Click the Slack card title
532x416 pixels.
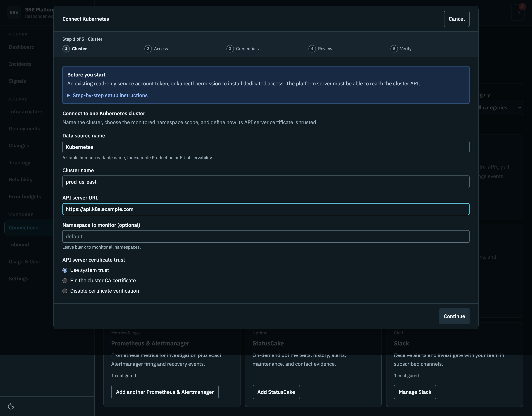tap(401, 343)
